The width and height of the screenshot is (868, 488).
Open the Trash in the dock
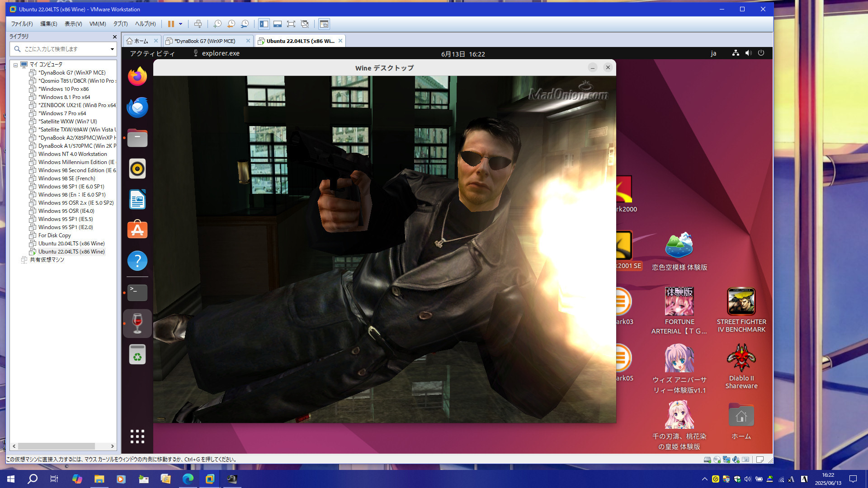pos(137,354)
